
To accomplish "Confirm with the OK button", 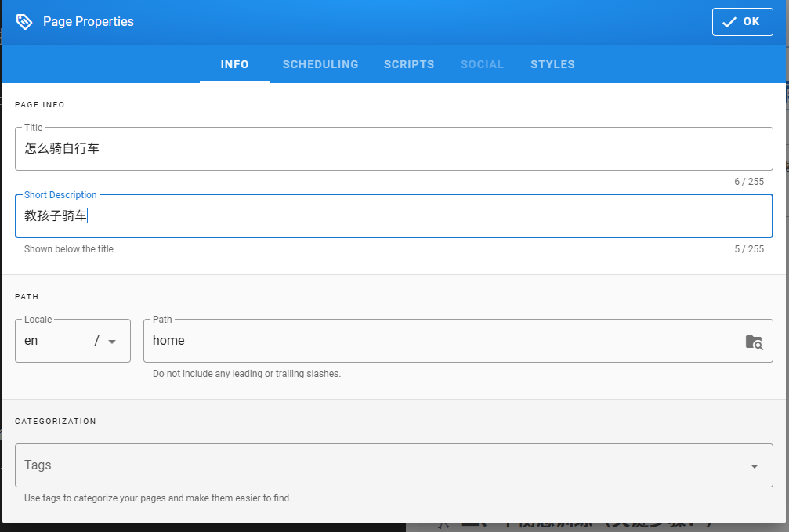I will [x=742, y=22].
